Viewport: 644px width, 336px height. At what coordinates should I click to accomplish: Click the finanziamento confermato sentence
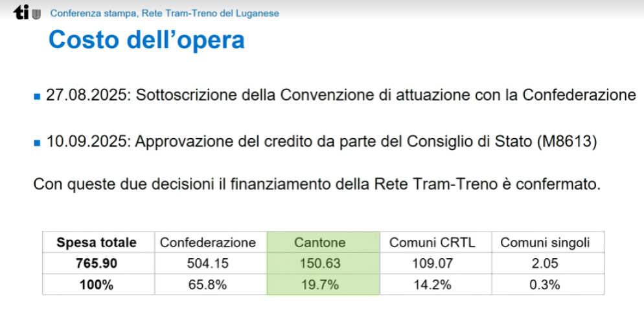click(x=317, y=184)
